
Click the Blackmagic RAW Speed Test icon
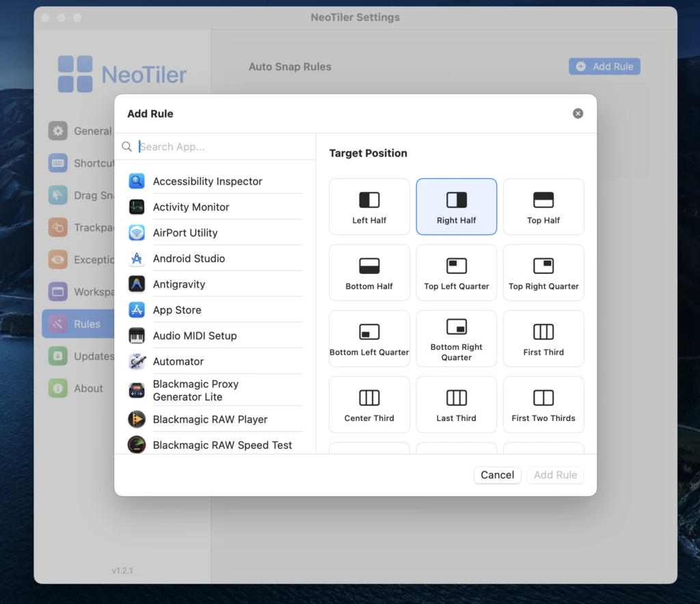[137, 445]
